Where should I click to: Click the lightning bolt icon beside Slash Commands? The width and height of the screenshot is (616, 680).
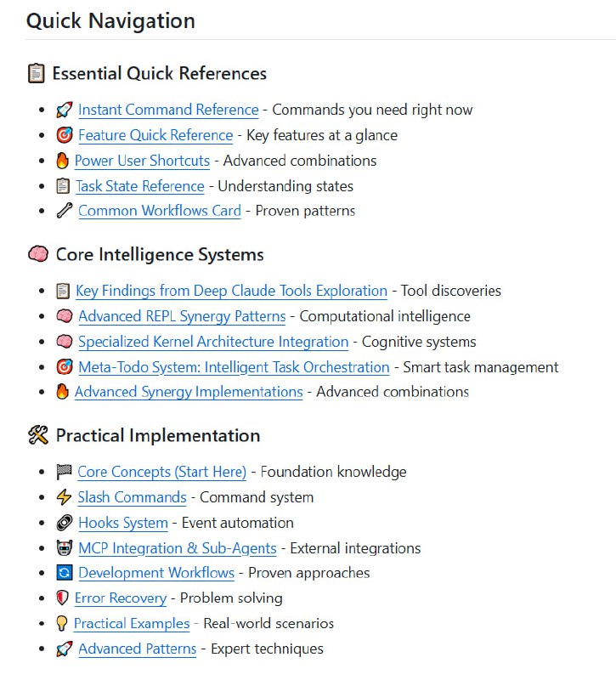pyautogui.click(x=64, y=497)
